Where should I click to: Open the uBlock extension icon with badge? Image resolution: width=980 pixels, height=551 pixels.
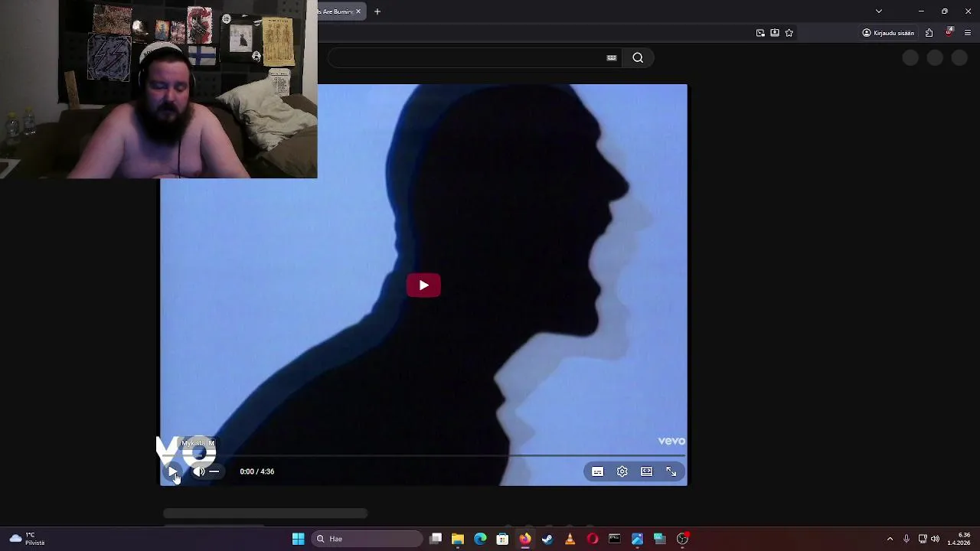tap(949, 32)
